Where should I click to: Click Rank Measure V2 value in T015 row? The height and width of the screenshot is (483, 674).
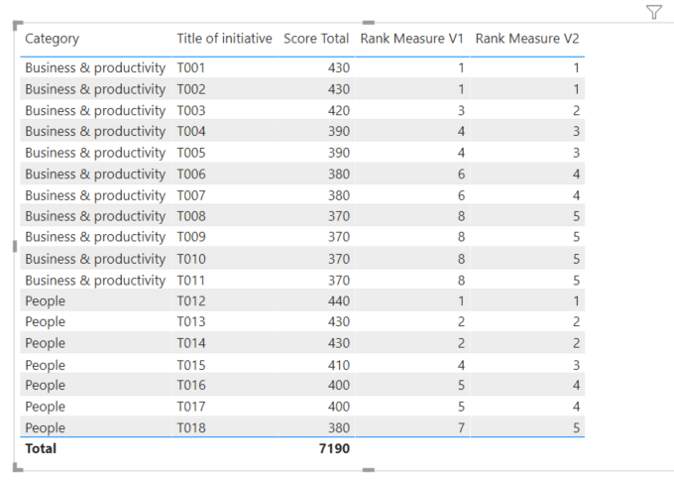(576, 366)
